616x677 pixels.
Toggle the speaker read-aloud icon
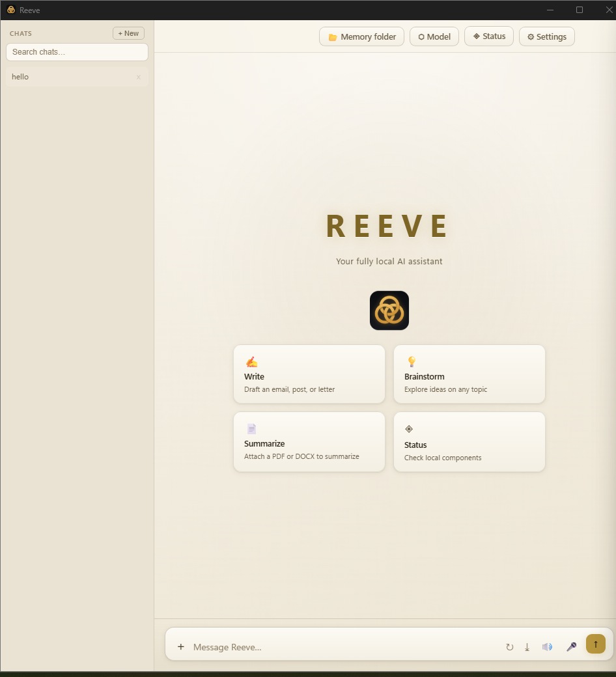(547, 647)
